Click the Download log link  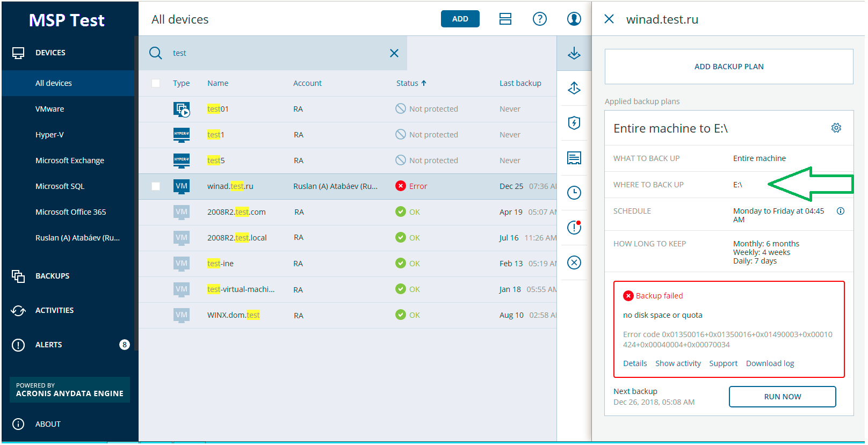[x=770, y=363]
